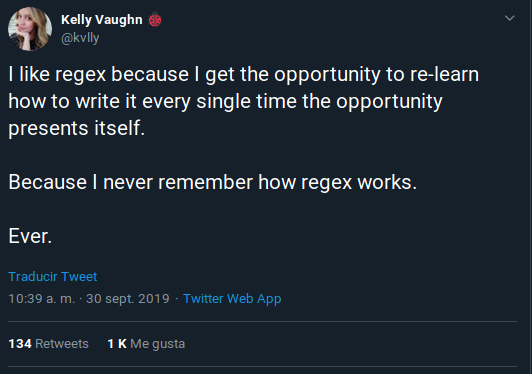Click the line starting 'I like regex because'
Image resolution: width=532 pixels, height=374 pixels.
(x=244, y=74)
